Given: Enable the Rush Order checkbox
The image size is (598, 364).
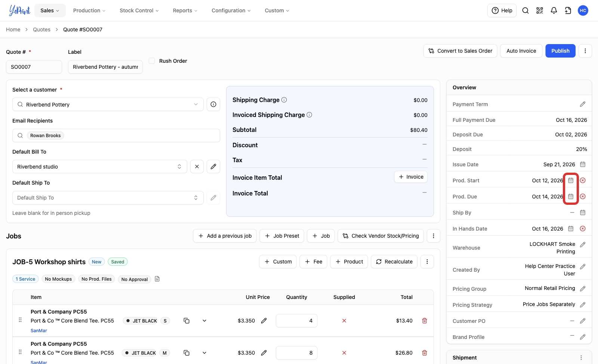Looking at the screenshot, I should [152, 61].
